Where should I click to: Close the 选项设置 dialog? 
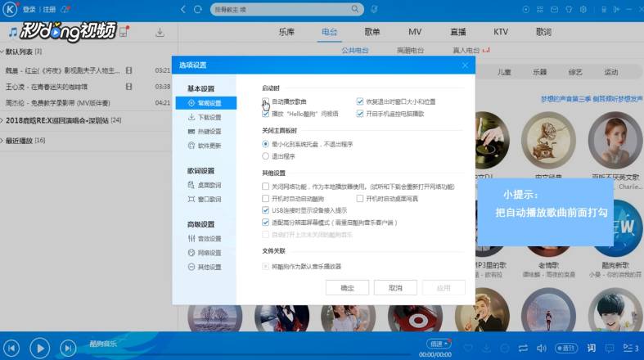click(465, 65)
